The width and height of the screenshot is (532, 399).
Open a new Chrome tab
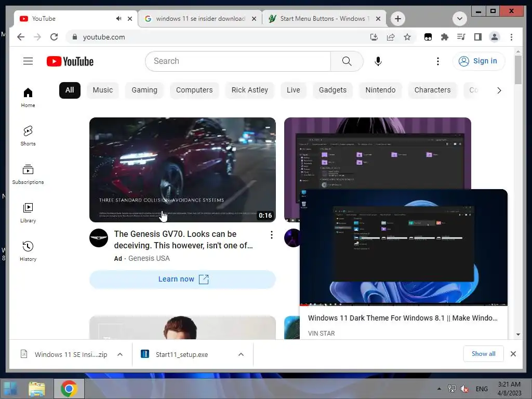pyautogui.click(x=398, y=19)
